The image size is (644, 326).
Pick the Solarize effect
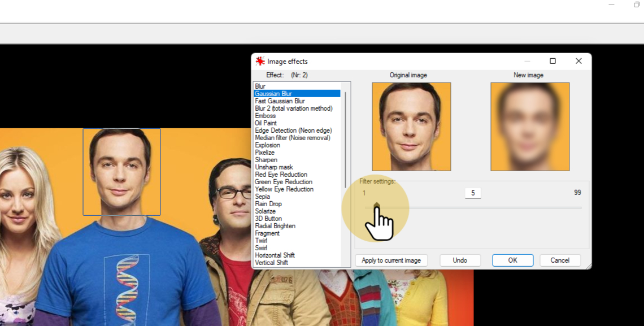[x=265, y=211]
